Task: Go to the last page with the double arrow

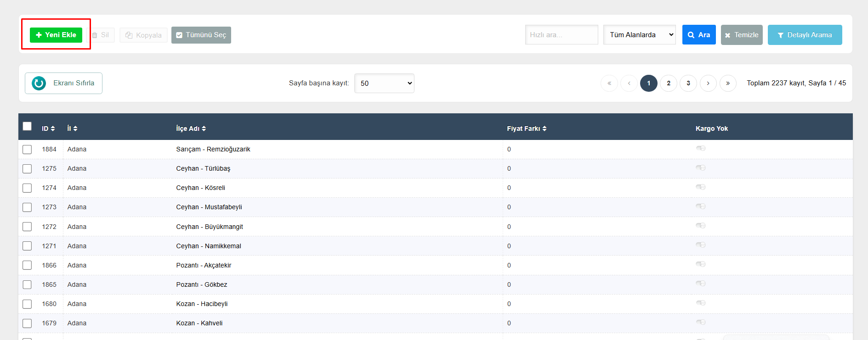Action: (x=728, y=83)
